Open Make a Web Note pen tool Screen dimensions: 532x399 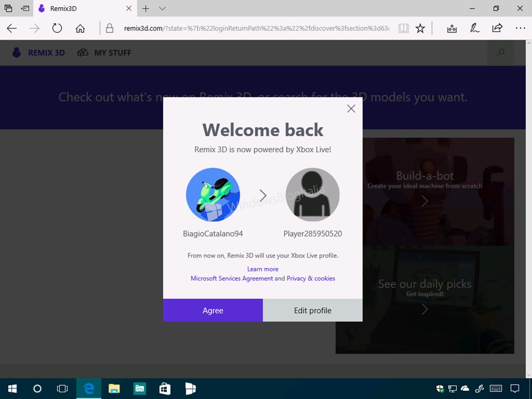pos(474,28)
